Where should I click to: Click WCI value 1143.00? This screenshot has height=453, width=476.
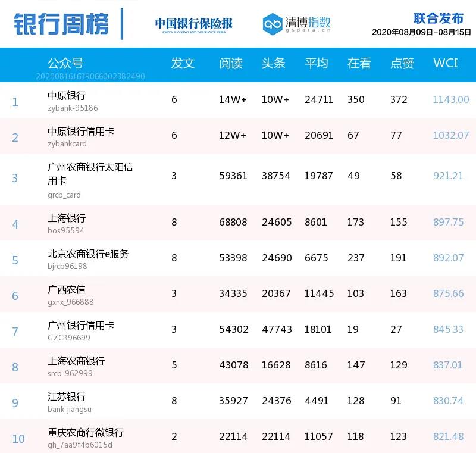[x=450, y=99]
